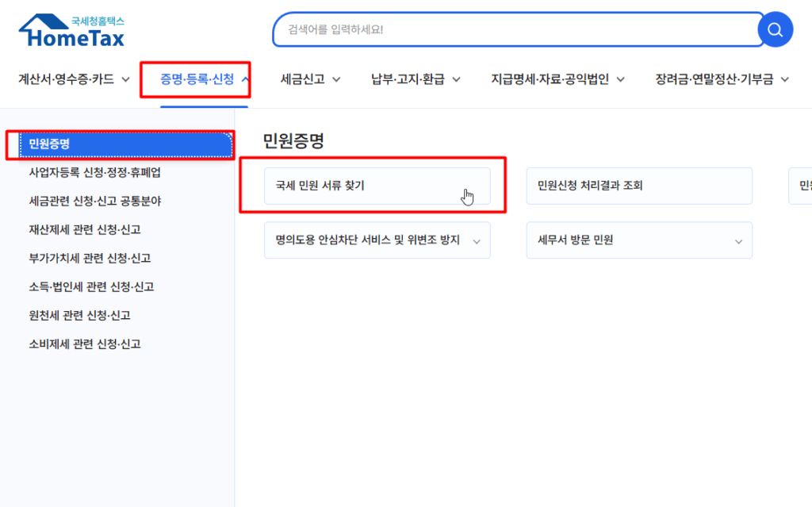
Task: Open the 장려금·연말정산·기부금 menu
Action: 722,79
